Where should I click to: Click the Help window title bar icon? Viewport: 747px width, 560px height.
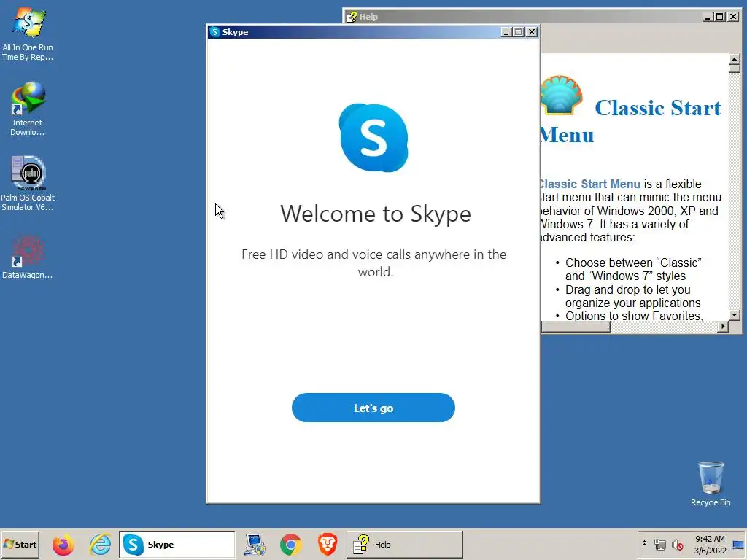pyautogui.click(x=352, y=17)
